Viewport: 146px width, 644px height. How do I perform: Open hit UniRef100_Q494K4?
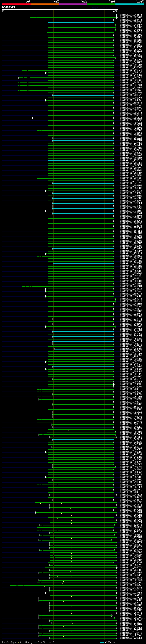click(131, 628)
